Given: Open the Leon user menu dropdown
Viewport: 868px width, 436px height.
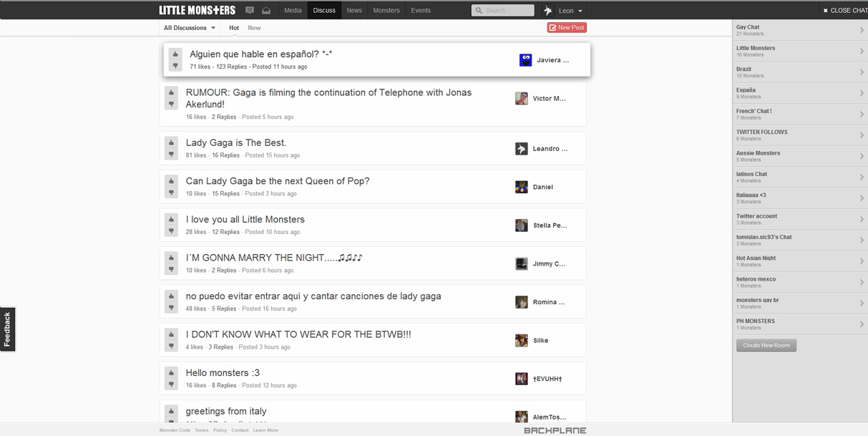Looking at the screenshot, I should tap(570, 11).
